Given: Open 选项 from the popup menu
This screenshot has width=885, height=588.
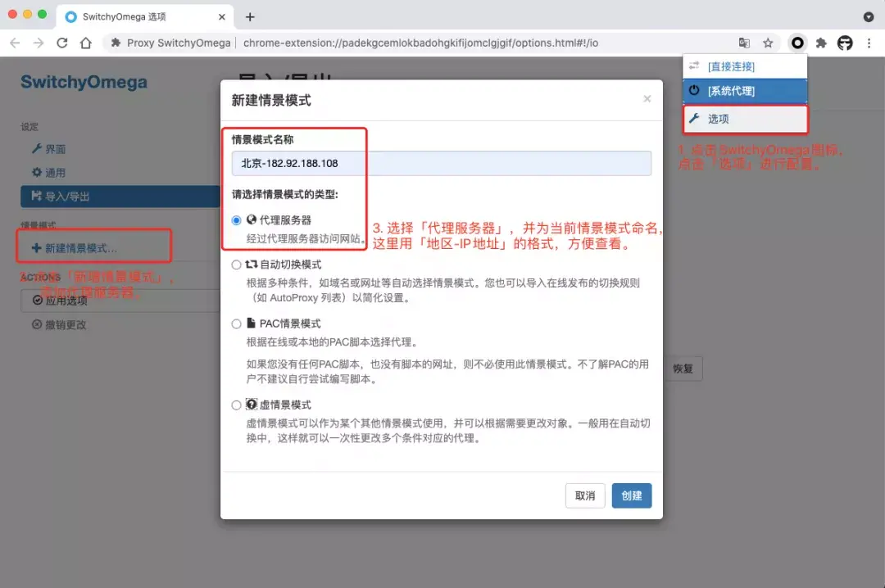Looking at the screenshot, I should 745,119.
